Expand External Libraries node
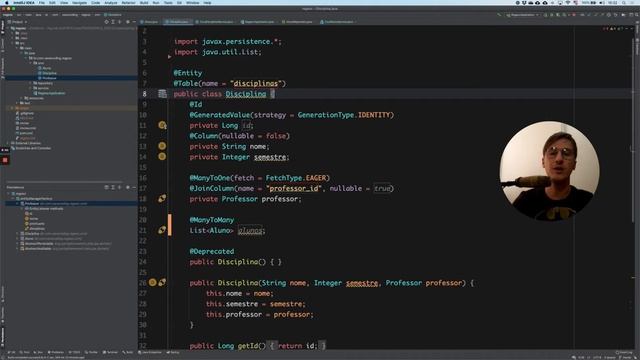Viewport: 640px width, 360px height. (x=8, y=143)
